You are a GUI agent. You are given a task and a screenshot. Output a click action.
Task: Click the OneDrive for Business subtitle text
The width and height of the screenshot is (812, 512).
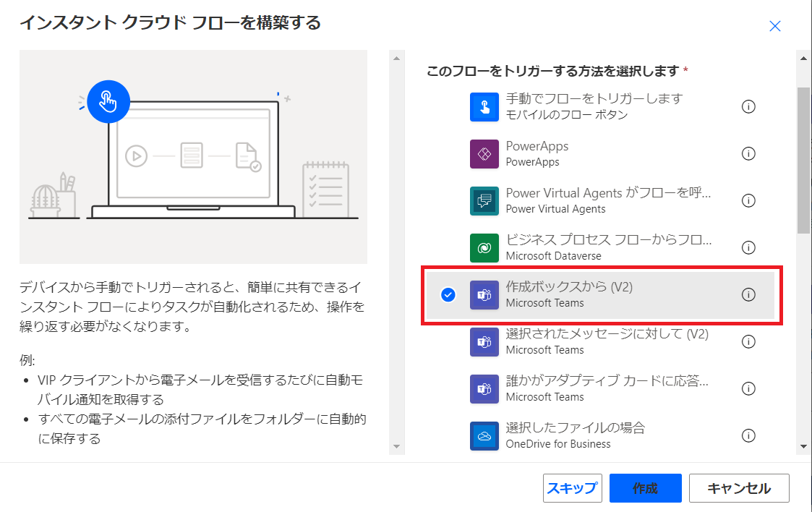click(558, 444)
